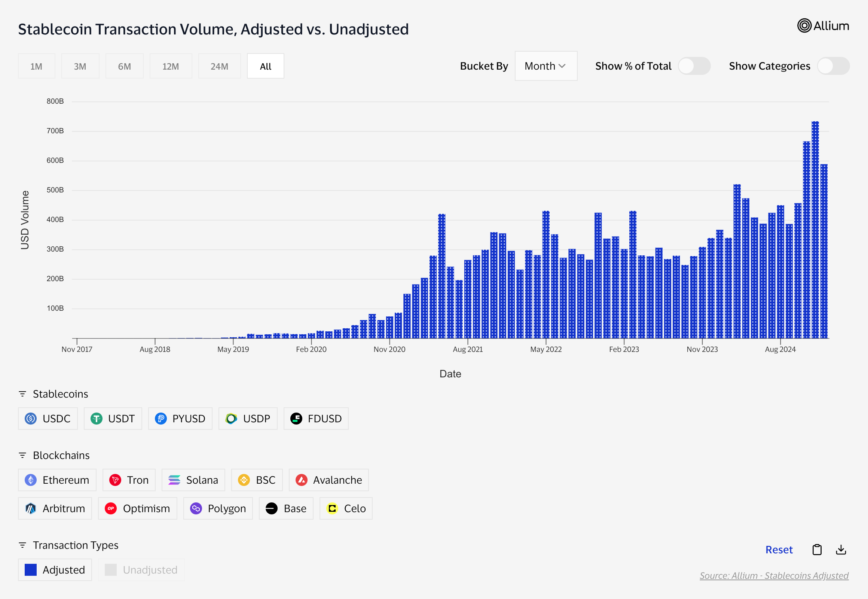Enable the Unadjusted transaction type
The image size is (868, 599).
coord(141,570)
